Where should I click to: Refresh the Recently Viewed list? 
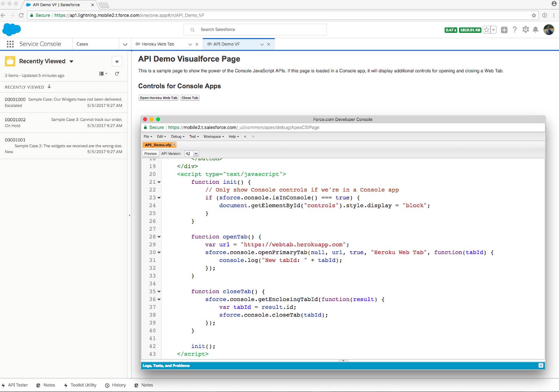pyautogui.click(x=117, y=74)
